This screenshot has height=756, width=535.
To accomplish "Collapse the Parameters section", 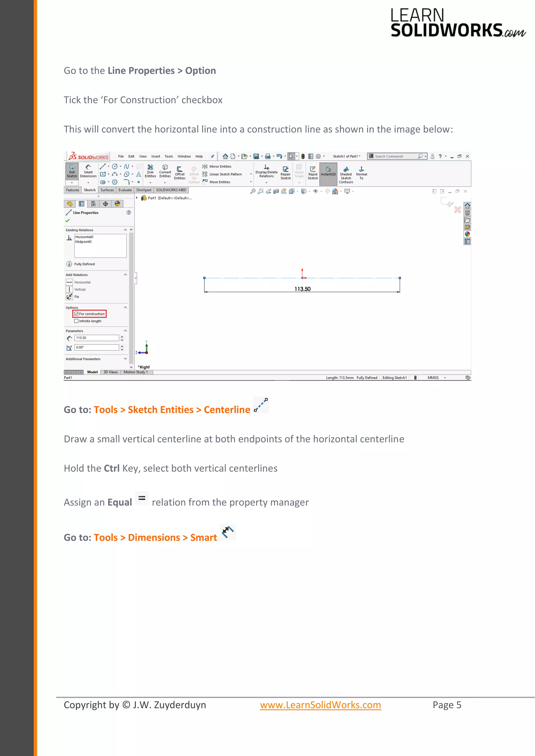I will pos(125,330).
